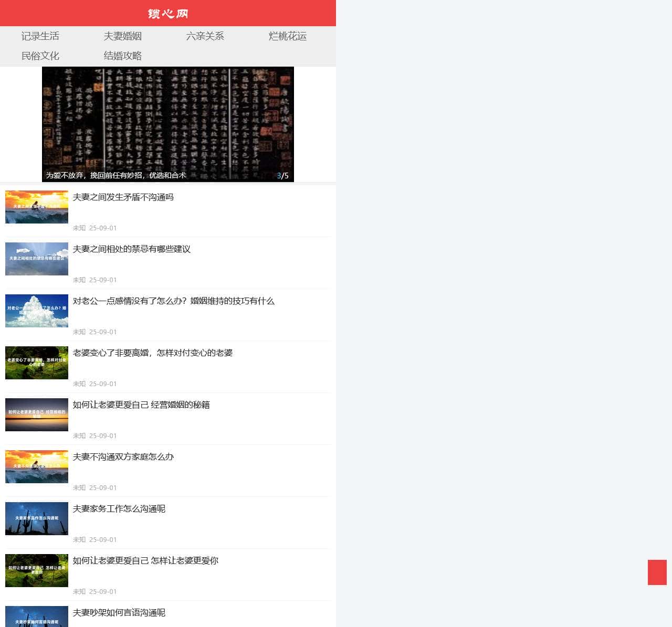Open 老婆变心了非要离婚 article title
The height and width of the screenshot is (627, 672).
[153, 353]
